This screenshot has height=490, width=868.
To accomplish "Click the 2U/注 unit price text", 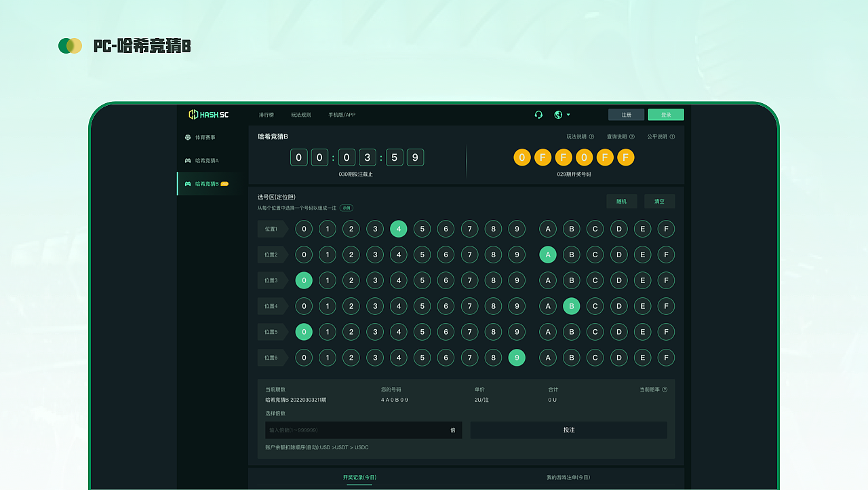I will click(x=481, y=400).
